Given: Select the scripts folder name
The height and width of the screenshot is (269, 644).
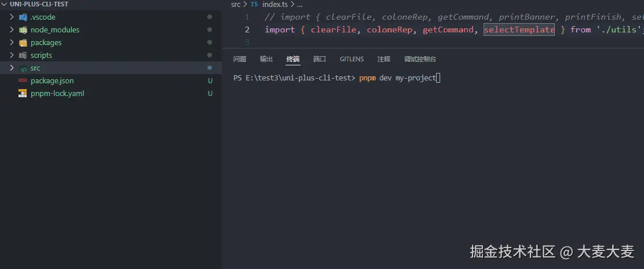Looking at the screenshot, I should (x=41, y=56).
